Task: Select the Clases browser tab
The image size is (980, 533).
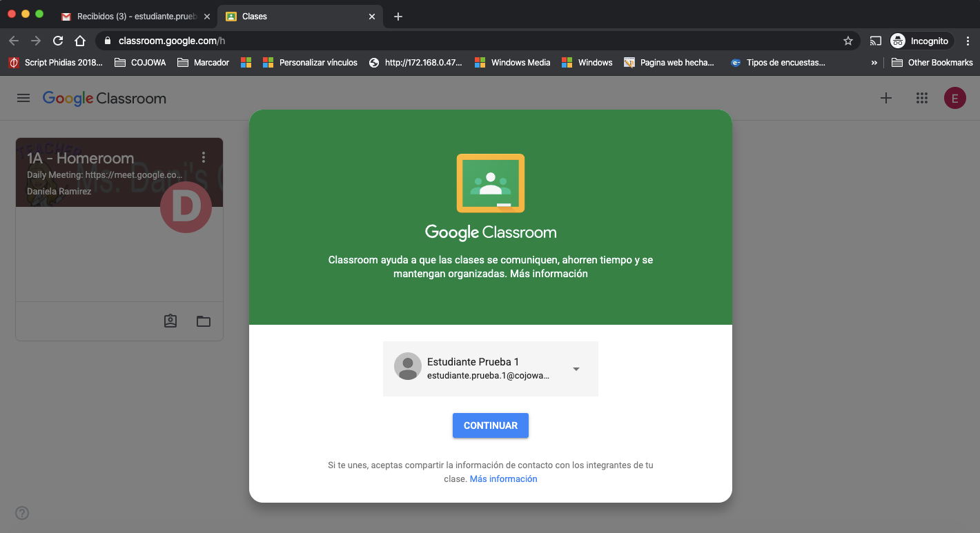Action: tap(300, 16)
